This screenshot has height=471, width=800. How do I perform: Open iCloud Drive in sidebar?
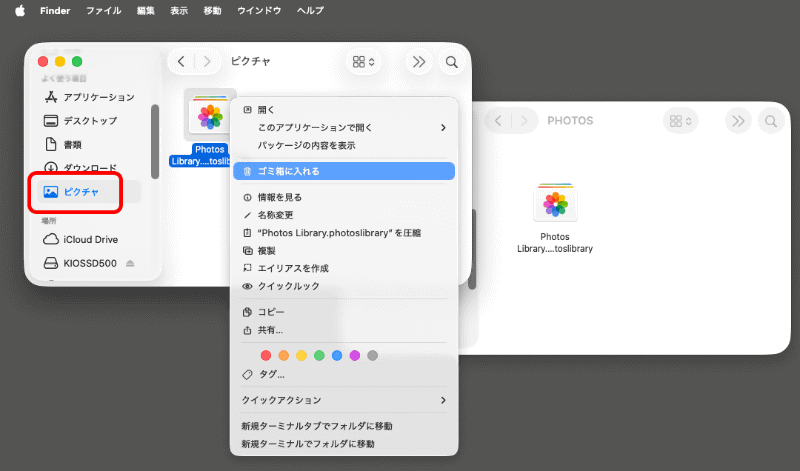tap(90, 239)
